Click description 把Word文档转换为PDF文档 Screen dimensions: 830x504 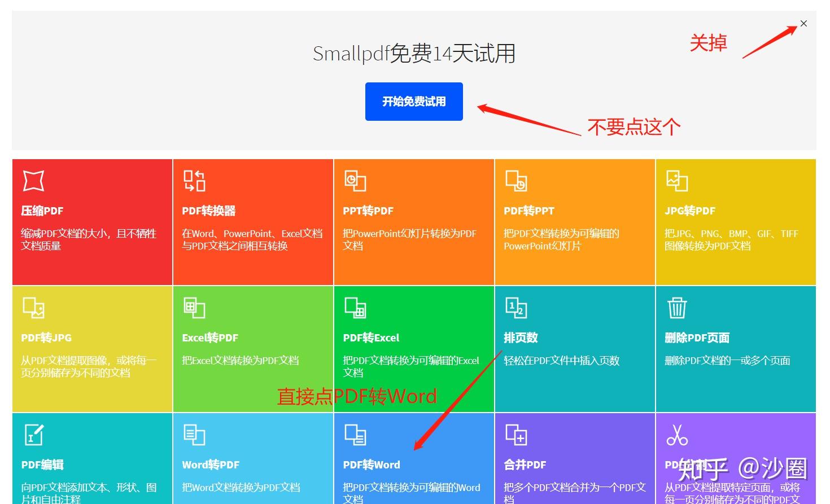(241, 488)
